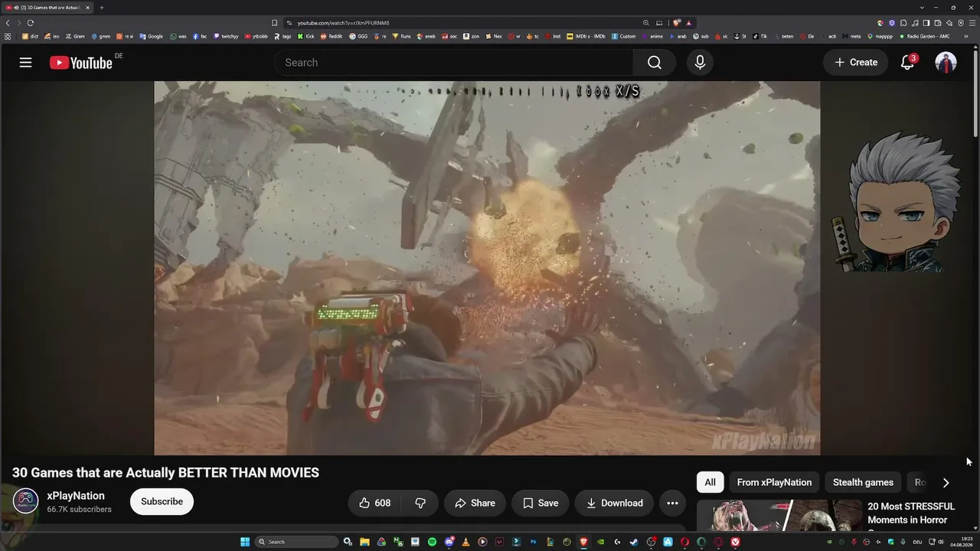Start voice search with the microphone

pos(700,63)
